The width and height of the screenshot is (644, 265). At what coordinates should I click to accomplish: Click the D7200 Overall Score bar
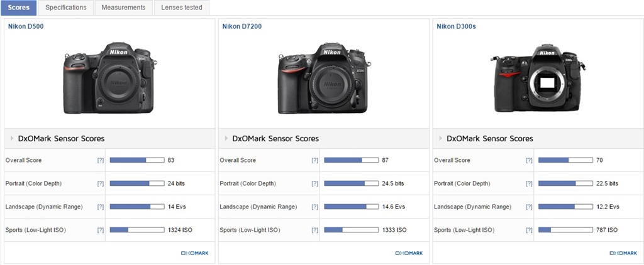(351, 160)
